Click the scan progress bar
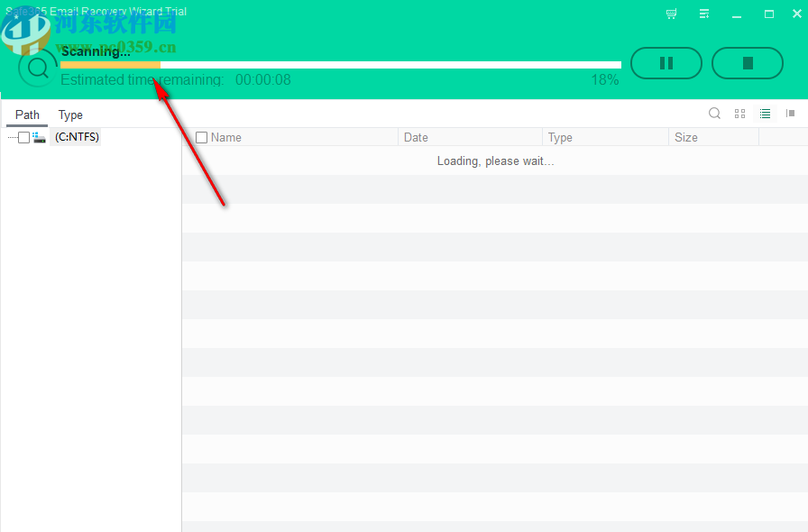The image size is (808, 532). [340, 63]
